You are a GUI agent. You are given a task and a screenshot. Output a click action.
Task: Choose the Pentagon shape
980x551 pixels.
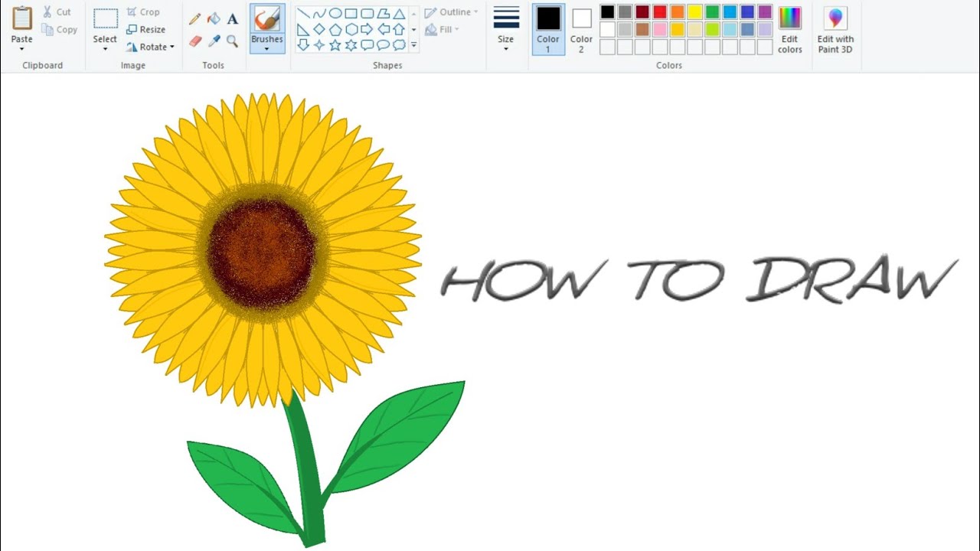335,30
